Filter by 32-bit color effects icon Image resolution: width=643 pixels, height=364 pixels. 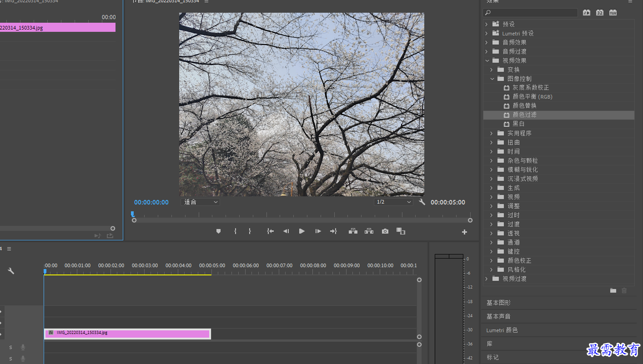click(600, 13)
